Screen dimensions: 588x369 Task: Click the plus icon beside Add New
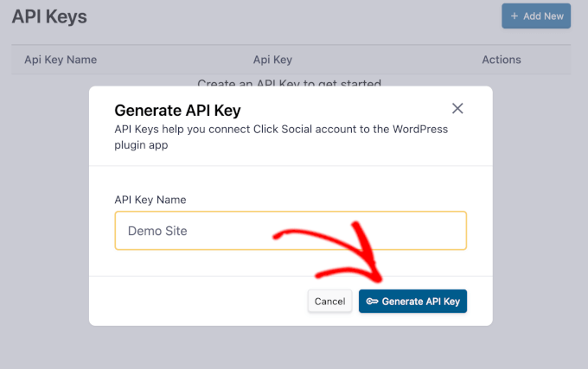514,16
